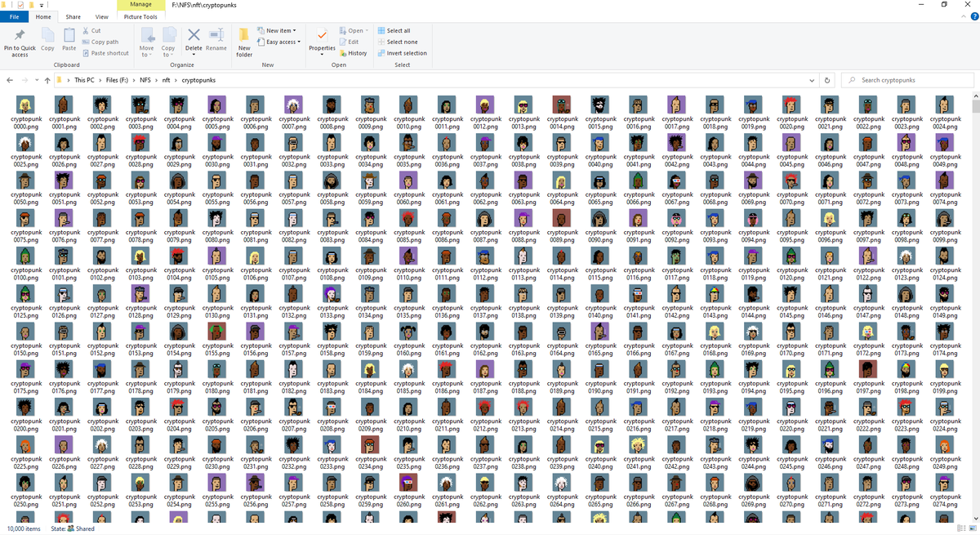Viewport: 980px width, 535px height.
Task: Open the Move to dropdown
Action: pos(147,42)
